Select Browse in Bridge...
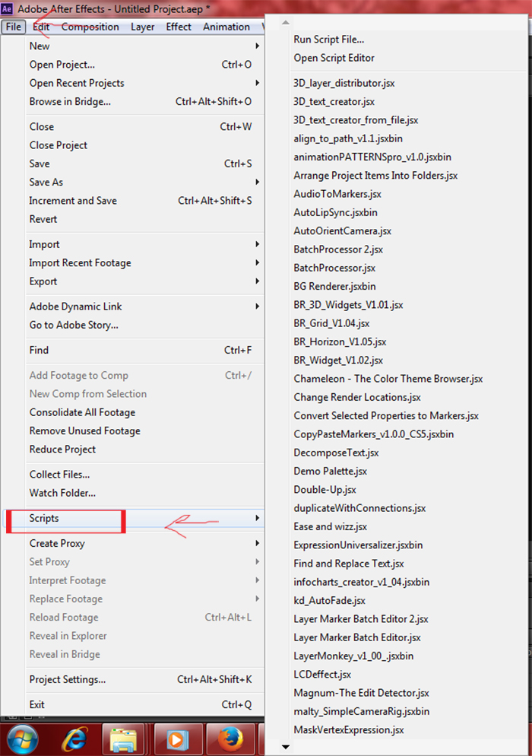This screenshot has height=756, width=532. click(144, 101)
